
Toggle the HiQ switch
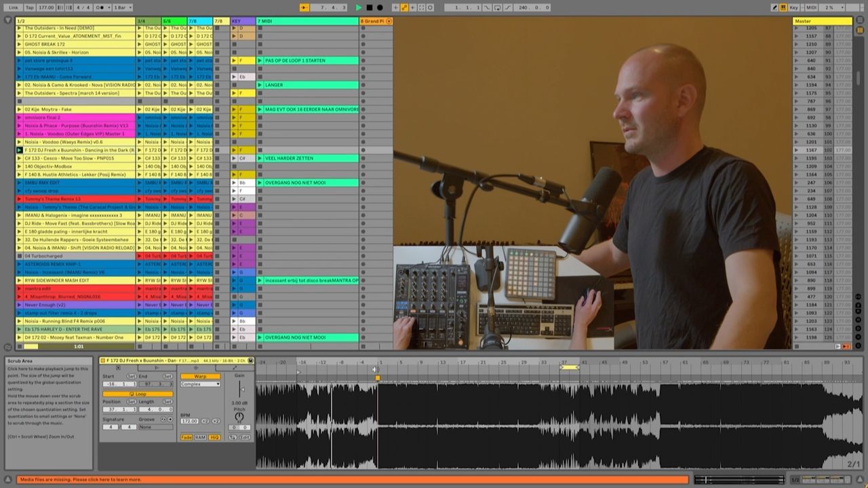coord(214,437)
